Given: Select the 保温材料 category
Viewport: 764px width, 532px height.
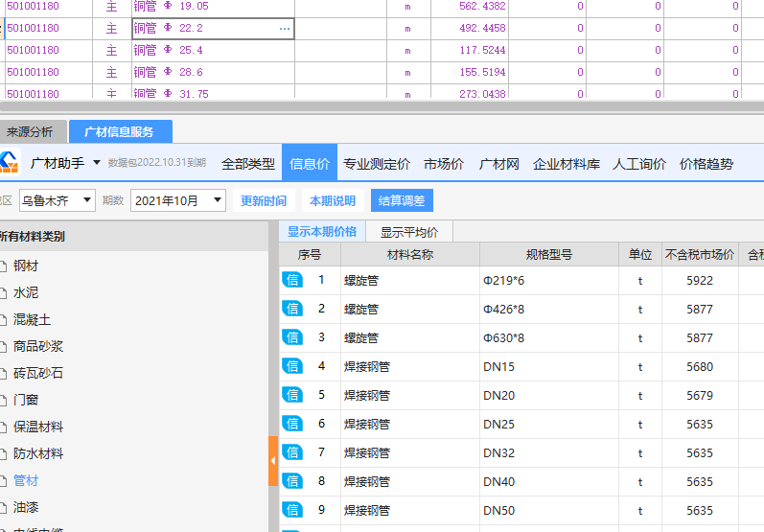Looking at the screenshot, I should (x=38, y=427).
